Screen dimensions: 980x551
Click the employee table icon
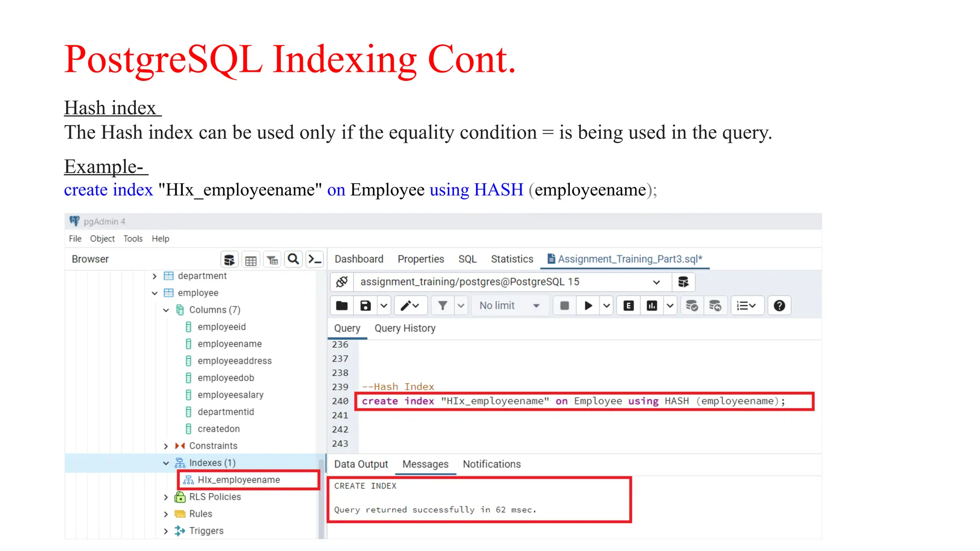pyautogui.click(x=168, y=293)
